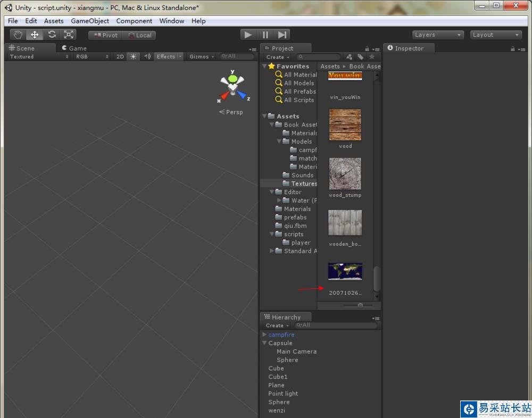Select the Move tool
Image resolution: width=532 pixels, height=418 pixels.
[35, 35]
